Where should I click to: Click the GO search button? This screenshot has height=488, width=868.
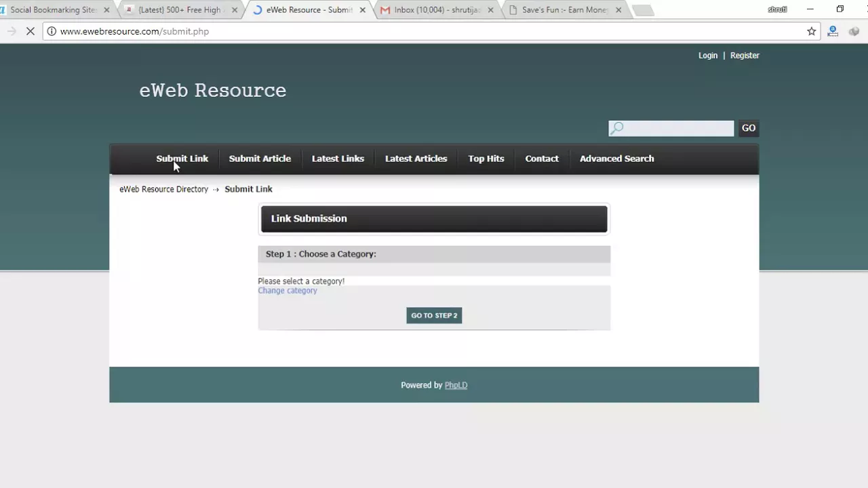pos(749,128)
